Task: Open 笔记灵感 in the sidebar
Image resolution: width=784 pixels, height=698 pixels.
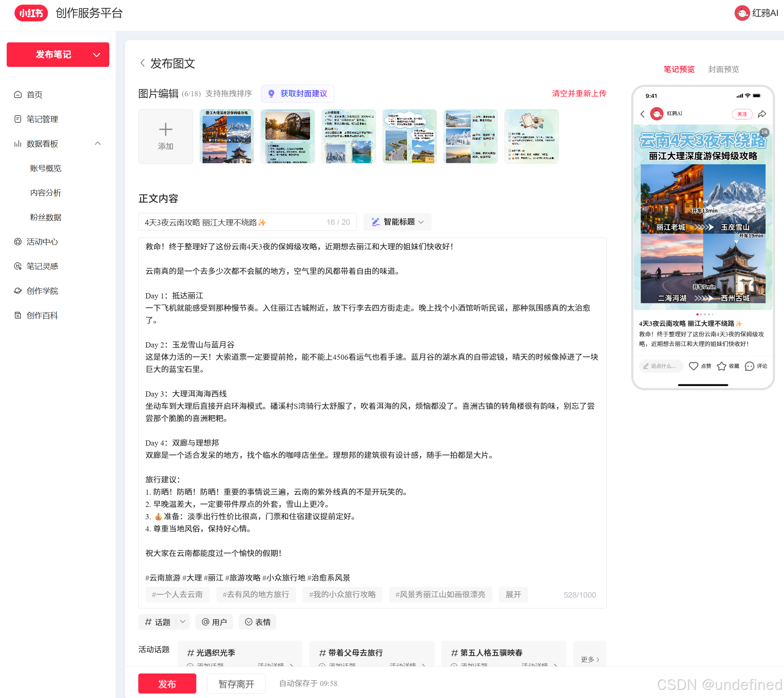Action: (x=42, y=266)
